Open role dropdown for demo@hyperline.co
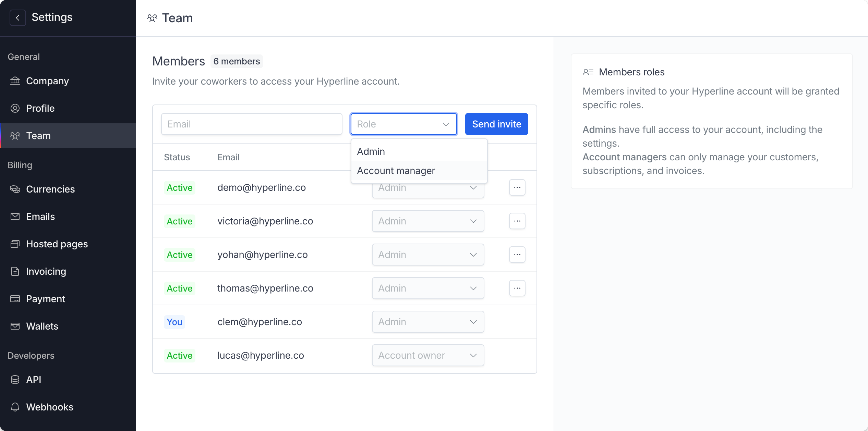Screen dimensions: 868x431 (428, 190)
